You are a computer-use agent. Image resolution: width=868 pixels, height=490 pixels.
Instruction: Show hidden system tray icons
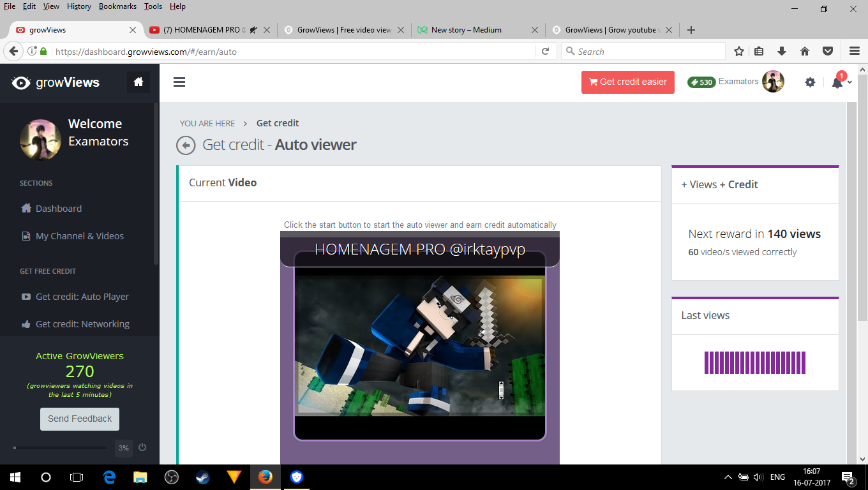coord(728,477)
